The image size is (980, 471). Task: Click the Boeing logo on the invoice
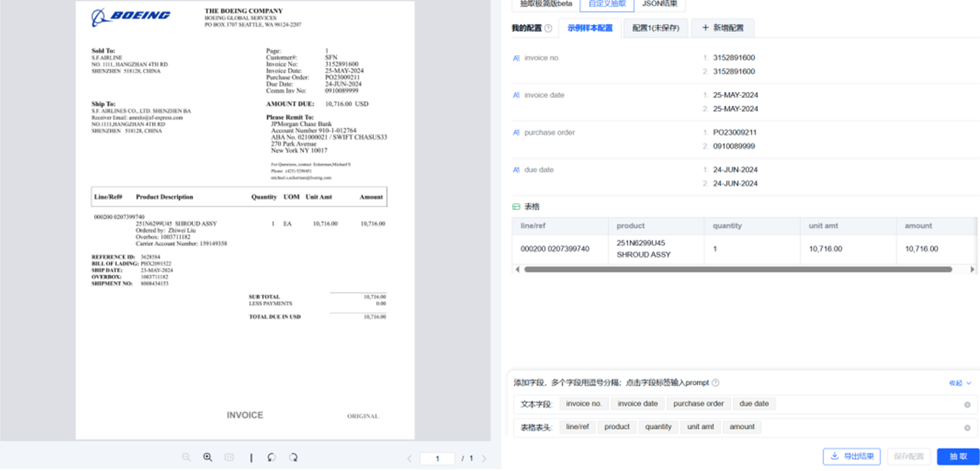(x=130, y=17)
